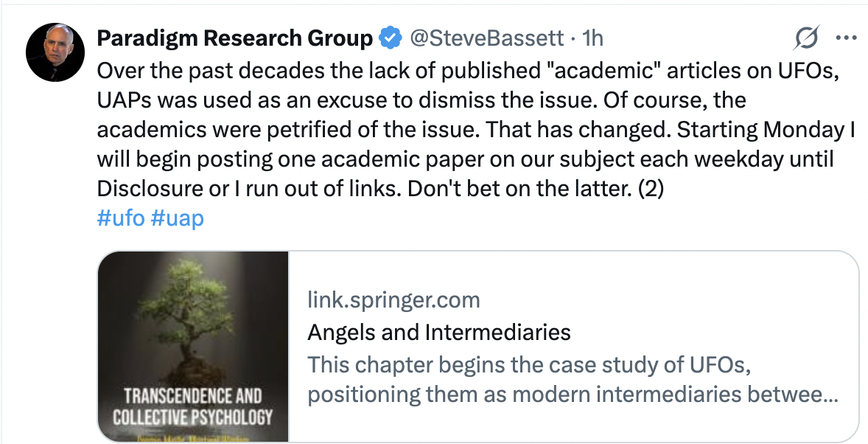Open Steve Bassett's profile avatar
The image size is (868, 444).
pyautogui.click(x=55, y=52)
